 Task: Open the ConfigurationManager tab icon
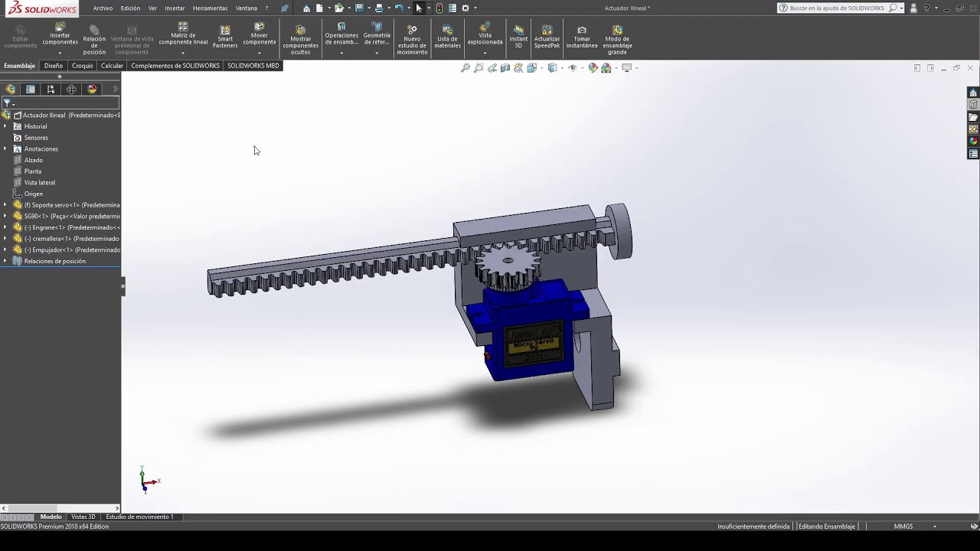point(51,90)
